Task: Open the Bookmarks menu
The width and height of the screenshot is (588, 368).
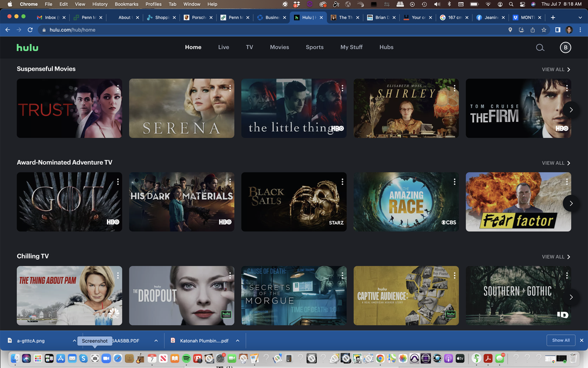Action: click(126, 4)
